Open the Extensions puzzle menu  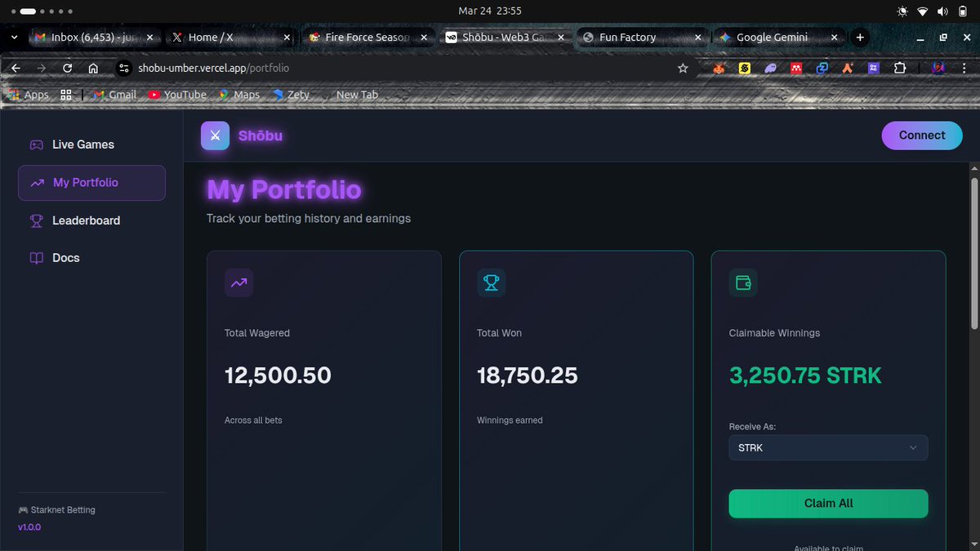[x=900, y=69]
